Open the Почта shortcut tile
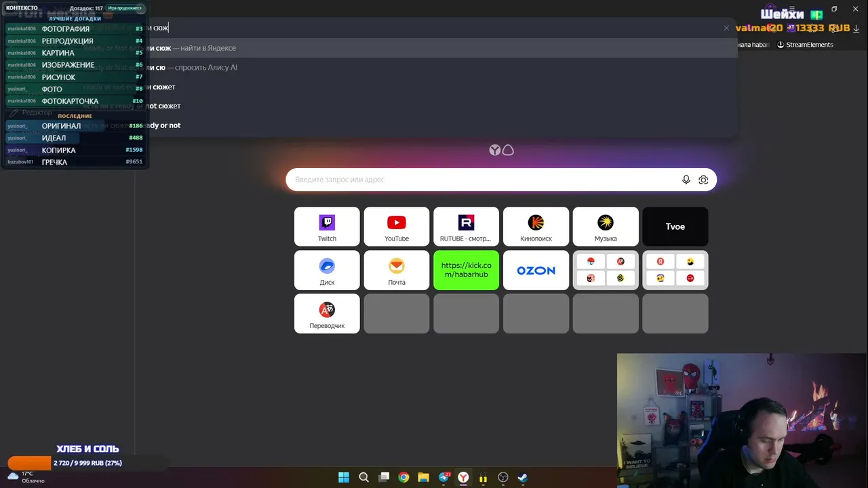868x488 pixels. (397, 270)
